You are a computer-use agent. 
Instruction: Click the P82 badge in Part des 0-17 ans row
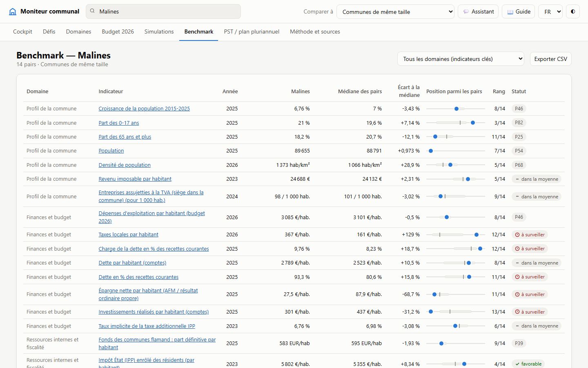(x=519, y=123)
